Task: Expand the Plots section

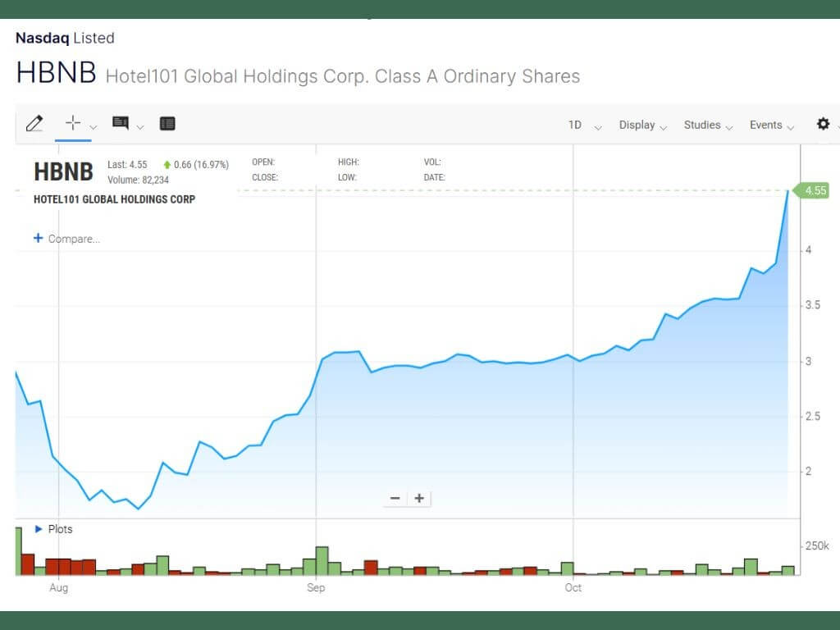Action: click(x=38, y=529)
